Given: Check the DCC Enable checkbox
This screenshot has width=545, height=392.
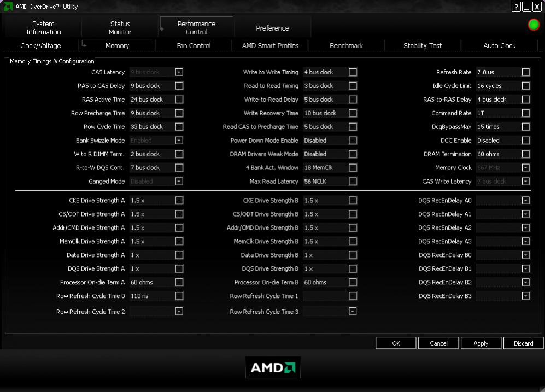Looking at the screenshot, I should click(526, 141).
